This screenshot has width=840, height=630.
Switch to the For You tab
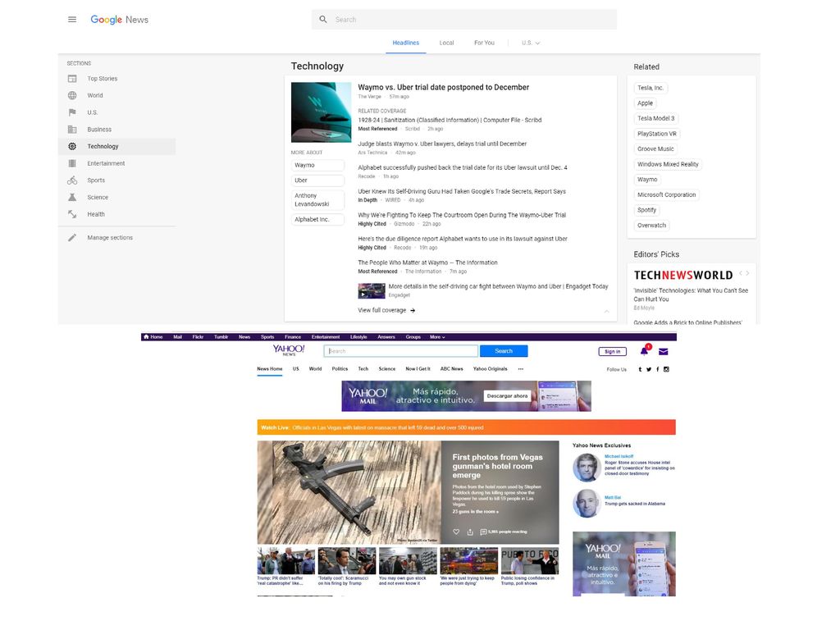tap(484, 43)
